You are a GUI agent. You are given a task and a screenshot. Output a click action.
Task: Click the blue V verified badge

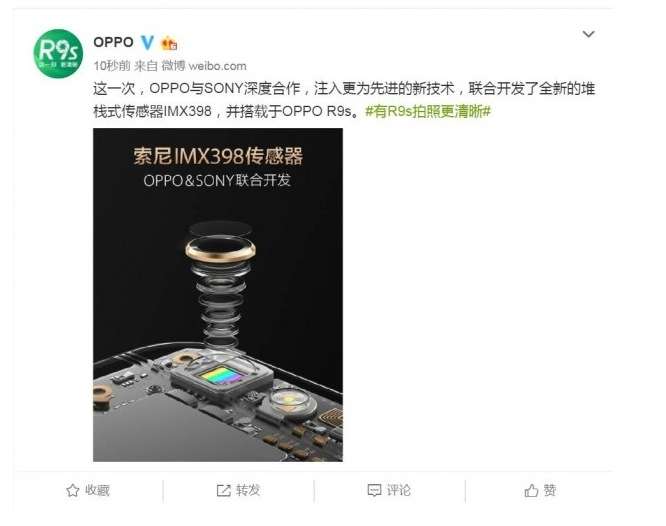[147, 42]
